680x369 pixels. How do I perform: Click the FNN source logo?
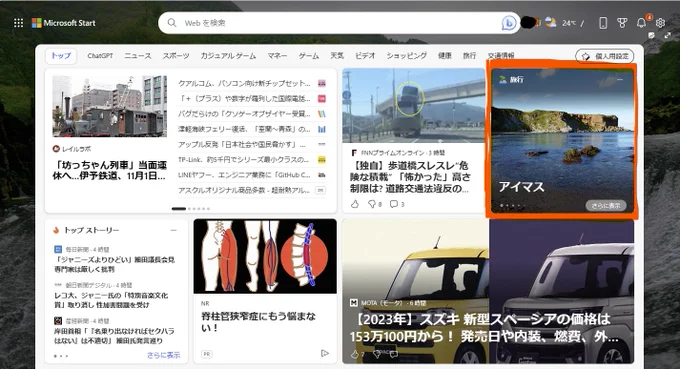(354, 153)
